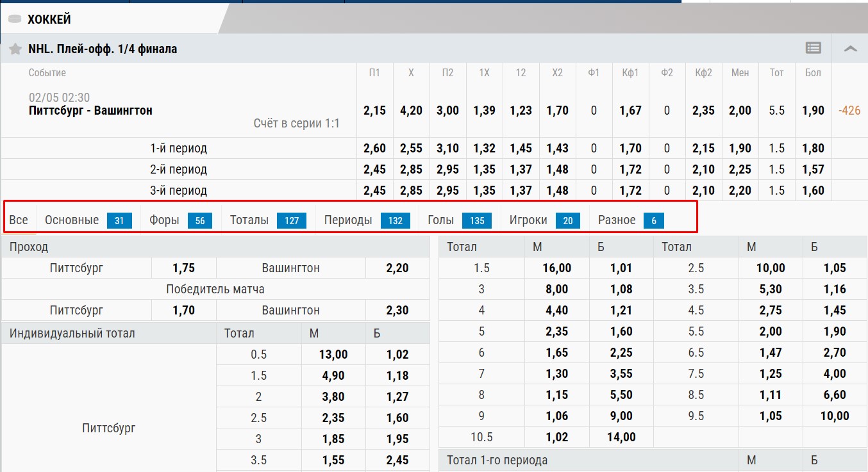This screenshot has width=868, height=472.
Task: Show the Голы markets tab
Action: click(x=459, y=220)
